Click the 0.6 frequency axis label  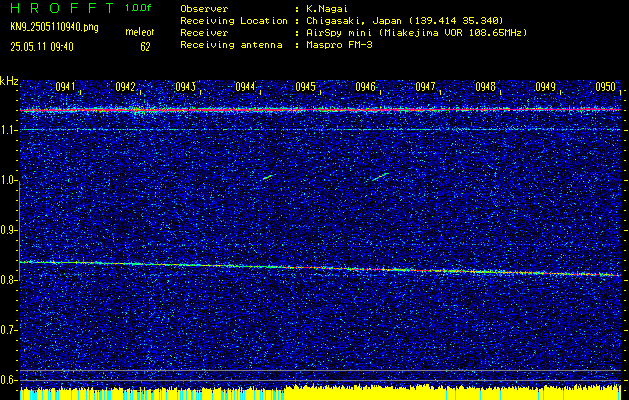click(x=8, y=380)
